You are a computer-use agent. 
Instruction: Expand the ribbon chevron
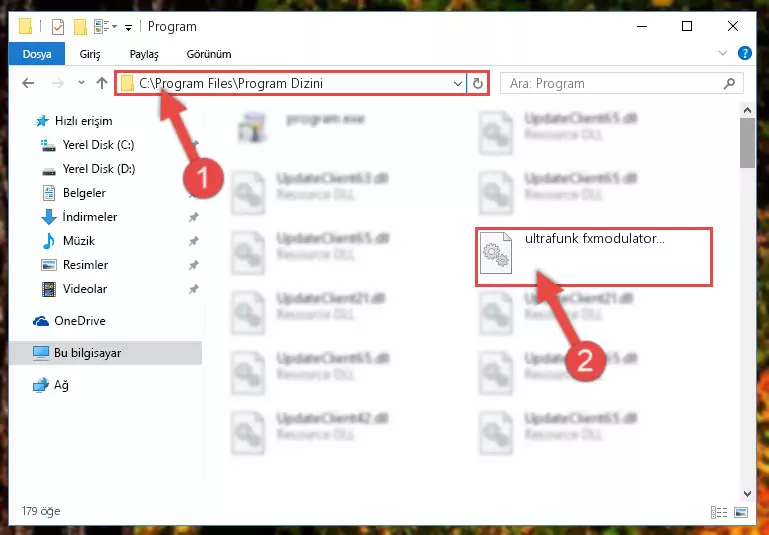(x=722, y=53)
